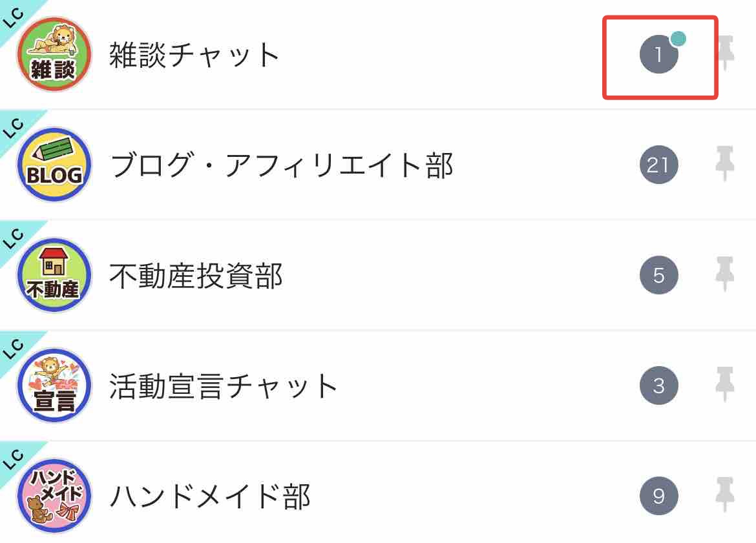756x543 pixels.
Task: Toggle the pin for 雑談チャット
Action: point(724,52)
